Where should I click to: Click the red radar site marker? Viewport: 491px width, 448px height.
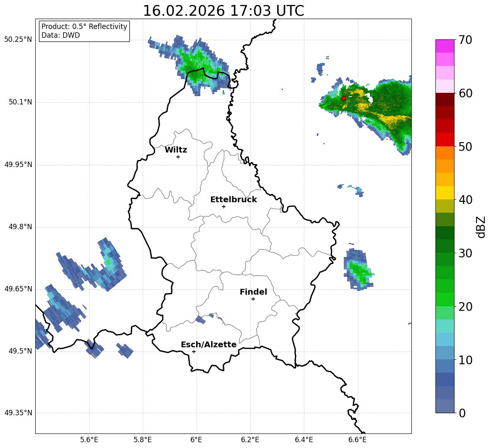pyautogui.click(x=343, y=98)
